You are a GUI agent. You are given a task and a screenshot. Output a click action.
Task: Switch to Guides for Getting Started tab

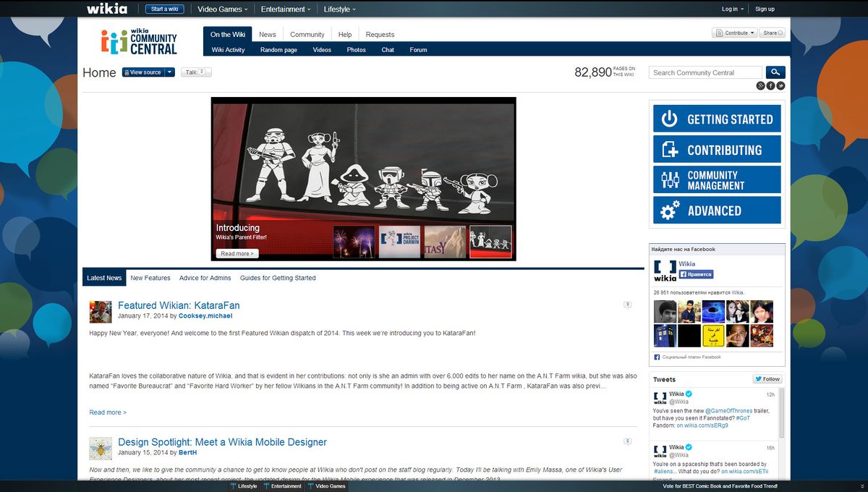pos(278,278)
